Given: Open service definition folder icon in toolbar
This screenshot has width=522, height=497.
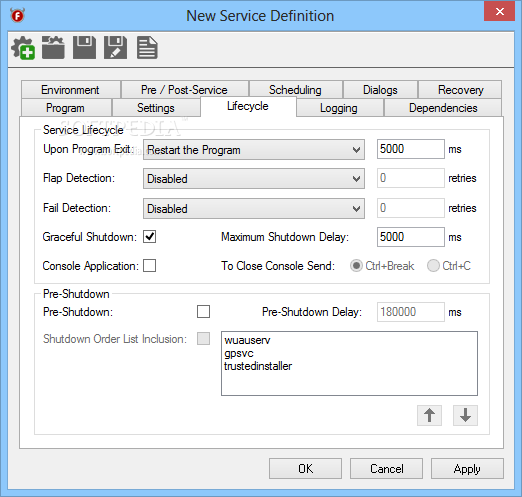Looking at the screenshot, I should click(x=53, y=48).
